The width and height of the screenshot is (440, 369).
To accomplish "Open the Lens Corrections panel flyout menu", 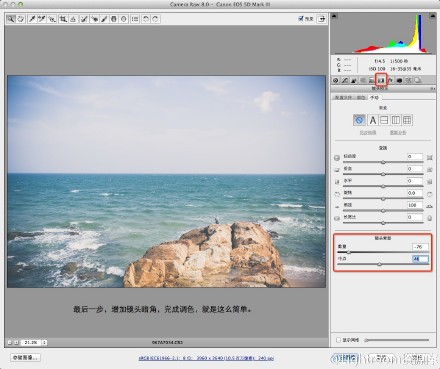I will pos(432,89).
